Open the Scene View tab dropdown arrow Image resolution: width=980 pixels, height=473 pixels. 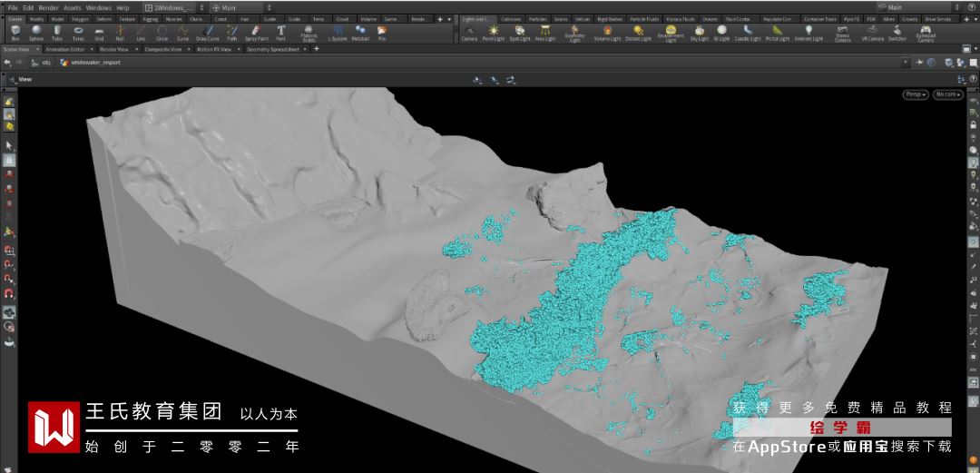click(x=36, y=49)
